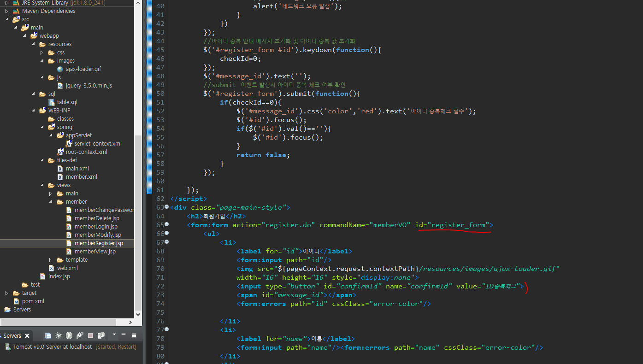Click 'return false;' on line 57

[263, 155]
